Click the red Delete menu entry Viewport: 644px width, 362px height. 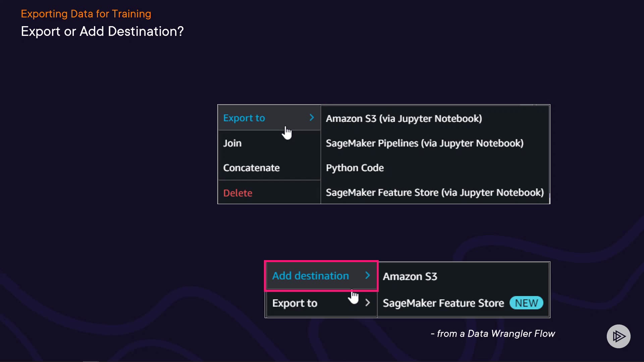coord(238,193)
